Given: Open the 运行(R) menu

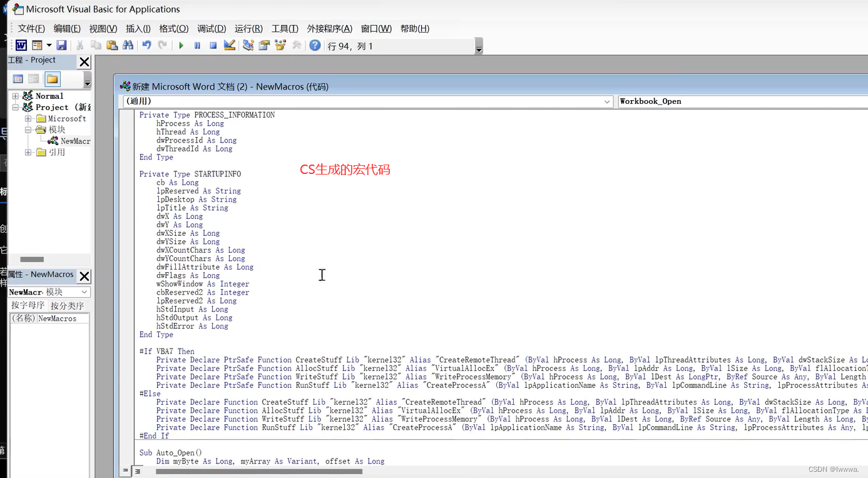Looking at the screenshot, I should click(248, 28).
